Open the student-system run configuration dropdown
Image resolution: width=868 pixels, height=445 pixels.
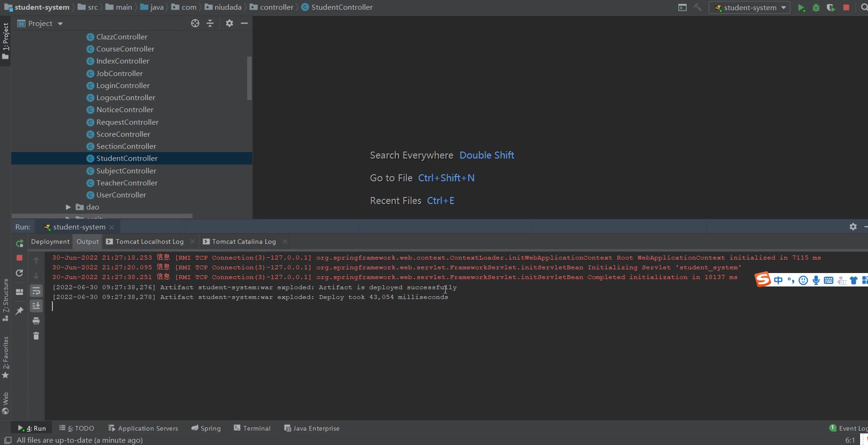point(749,8)
